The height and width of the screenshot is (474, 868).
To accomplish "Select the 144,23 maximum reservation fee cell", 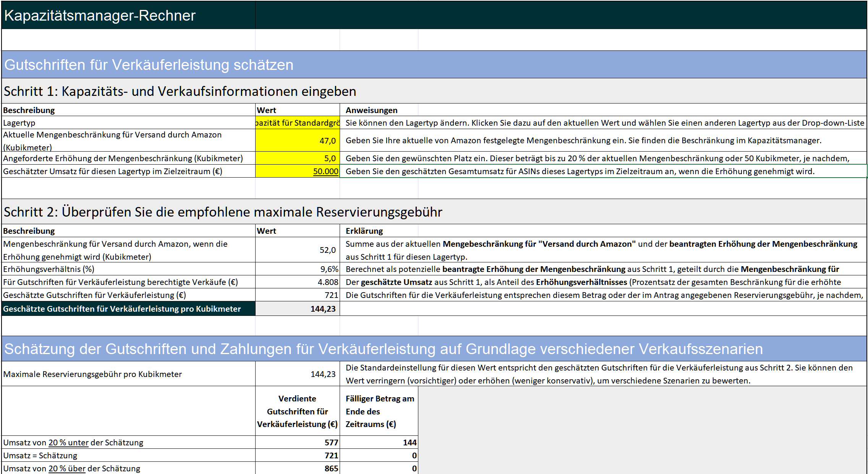I will 297,374.
